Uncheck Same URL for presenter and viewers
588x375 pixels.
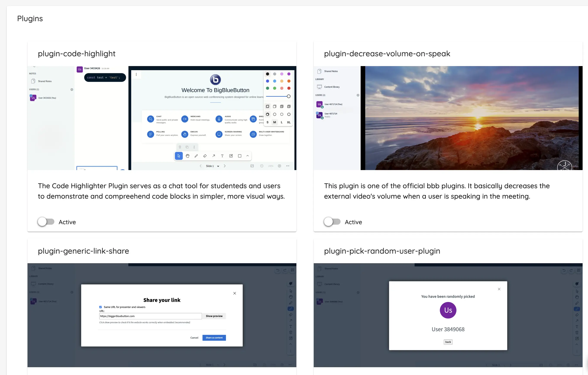[x=100, y=307]
